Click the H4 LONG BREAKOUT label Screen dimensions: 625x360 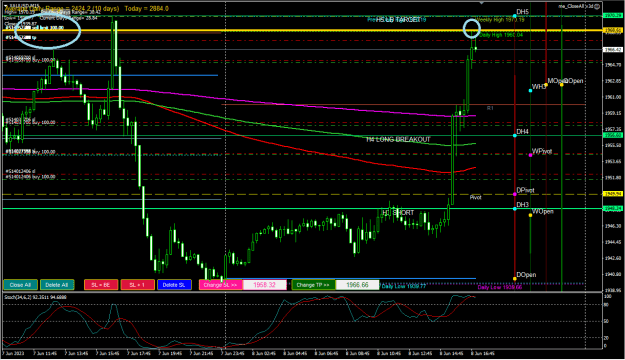click(x=398, y=140)
